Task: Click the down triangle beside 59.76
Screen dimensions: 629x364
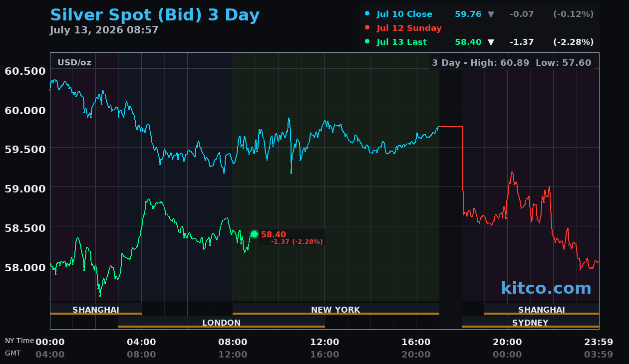Action: [491, 14]
